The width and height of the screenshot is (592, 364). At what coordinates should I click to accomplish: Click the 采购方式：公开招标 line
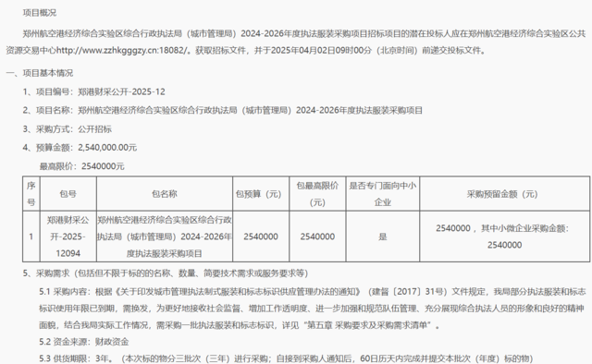point(68,129)
